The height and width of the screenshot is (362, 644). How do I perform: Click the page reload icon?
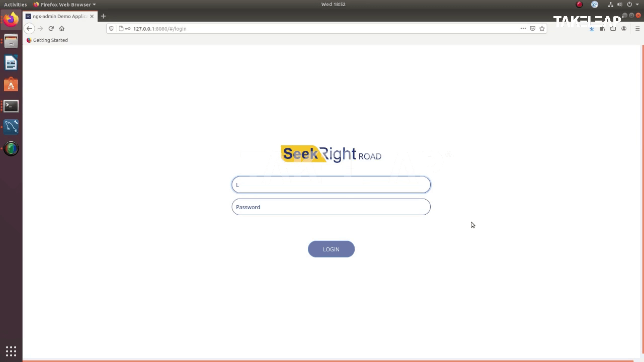[x=51, y=29]
